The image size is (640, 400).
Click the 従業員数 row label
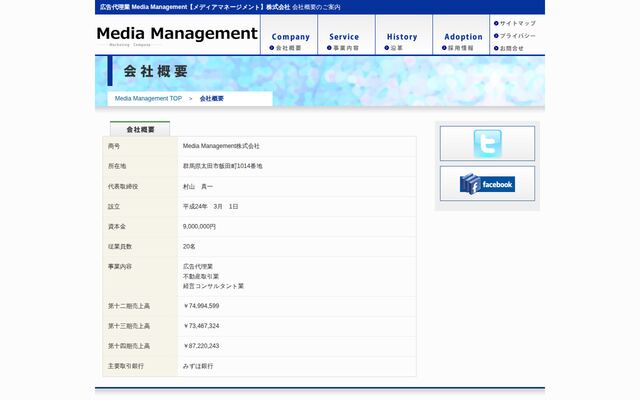tap(120, 247)
